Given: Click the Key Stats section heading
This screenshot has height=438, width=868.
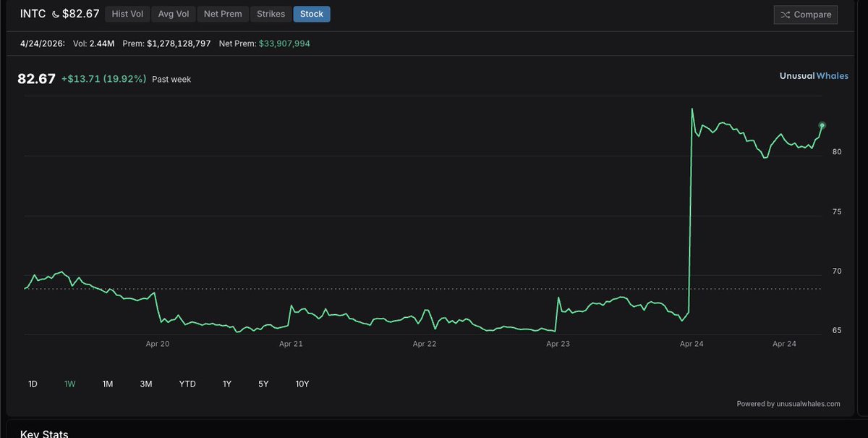Looking at the screenshot, I should pyautogui.click(x=44, y=433).
